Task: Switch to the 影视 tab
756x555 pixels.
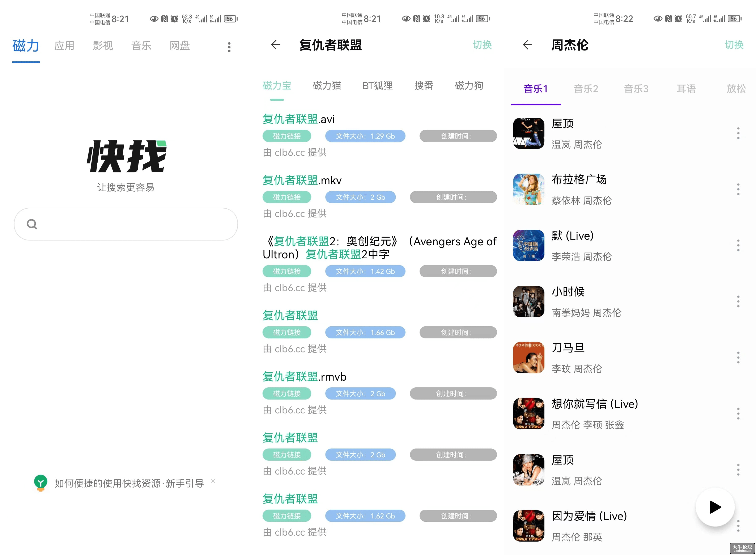Action: coord(103,46)
